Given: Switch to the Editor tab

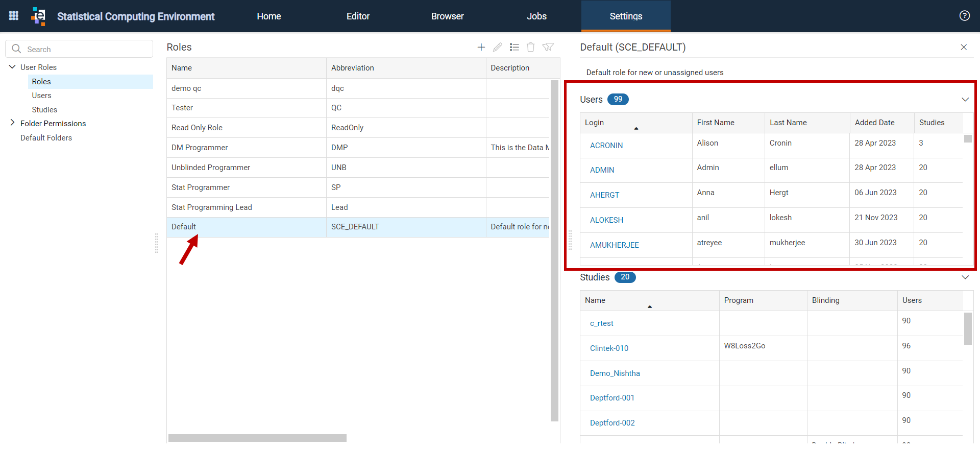Looking at the screenshot, I should [x=358, y=16].
